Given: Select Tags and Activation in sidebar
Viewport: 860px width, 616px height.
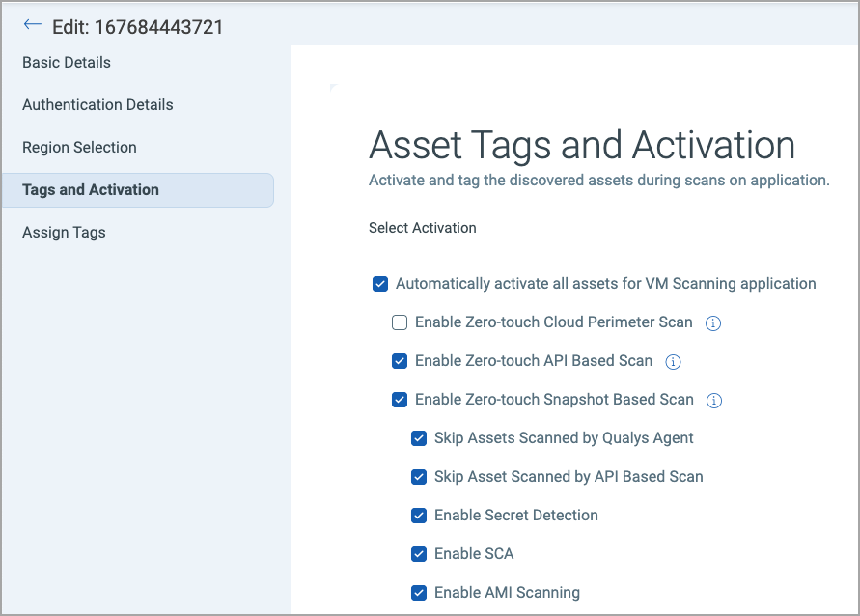Looking at the screenshot, I should [x=91, y=190].
